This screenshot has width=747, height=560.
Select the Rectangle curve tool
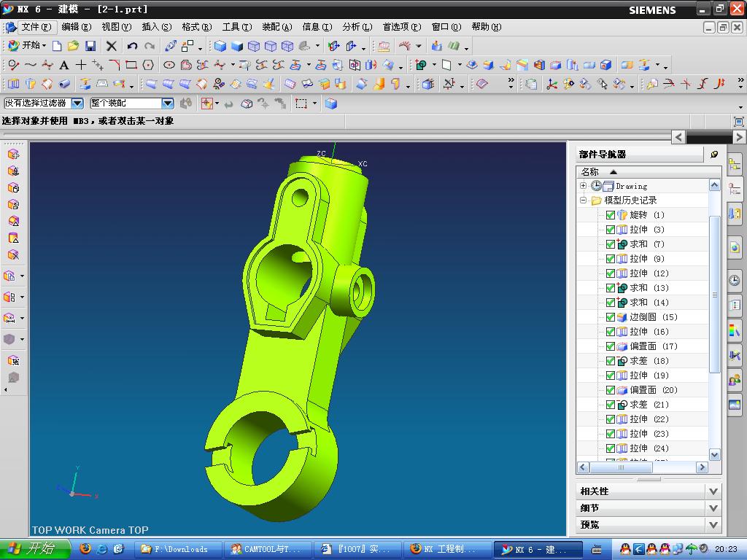pyautogui.click(x=131, y=65)
